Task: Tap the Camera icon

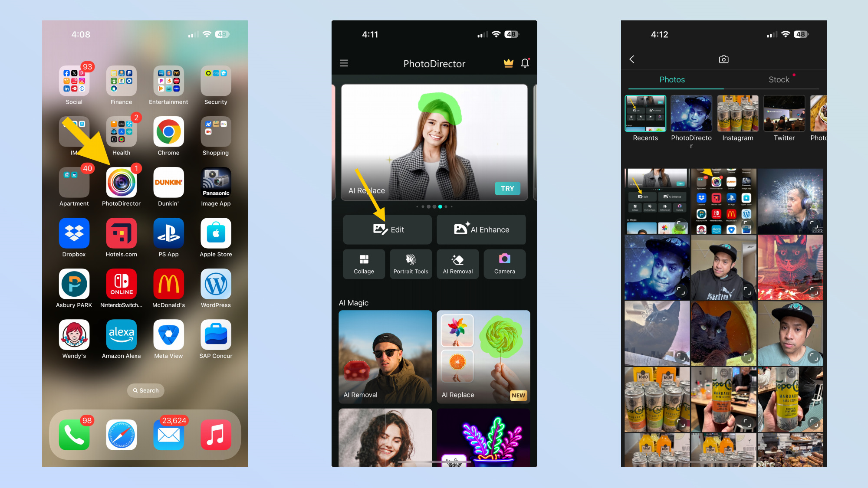Action: tap(504, 263)
